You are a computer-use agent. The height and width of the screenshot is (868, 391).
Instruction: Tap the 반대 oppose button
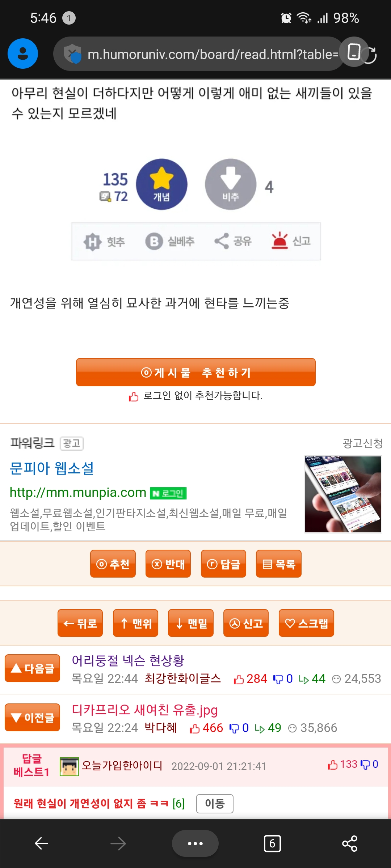click(168, 564)
